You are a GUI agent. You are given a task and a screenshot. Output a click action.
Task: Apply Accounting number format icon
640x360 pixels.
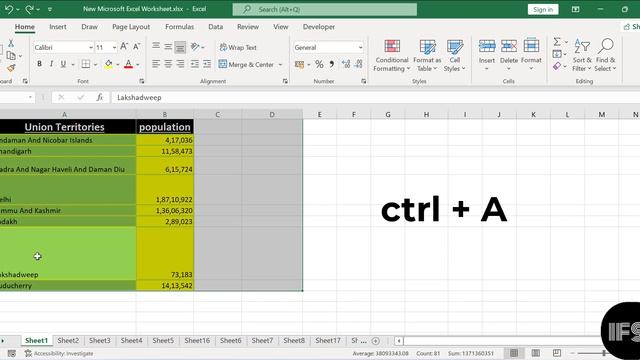[300, 64]
